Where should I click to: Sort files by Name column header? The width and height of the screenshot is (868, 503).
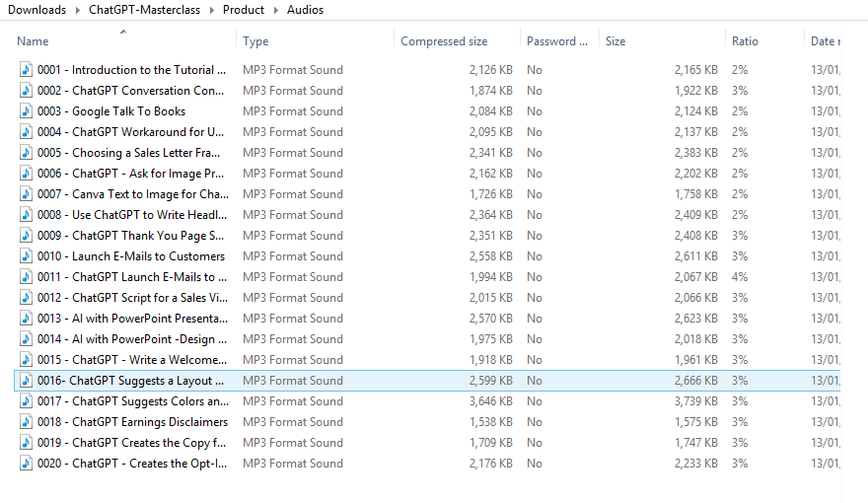tap(33, 41)
